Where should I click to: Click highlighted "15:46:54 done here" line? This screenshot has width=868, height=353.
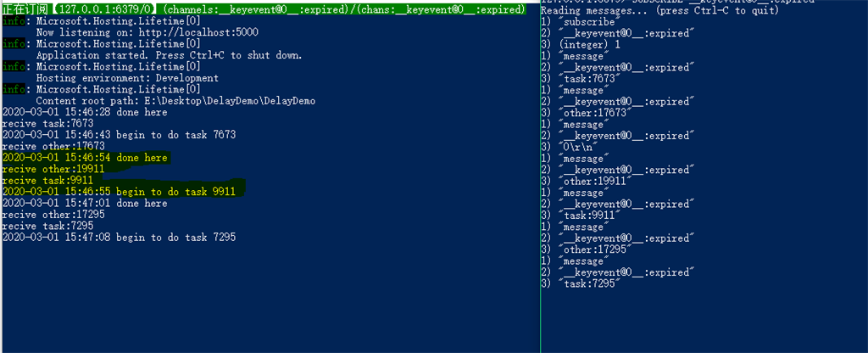coord(85,158)
